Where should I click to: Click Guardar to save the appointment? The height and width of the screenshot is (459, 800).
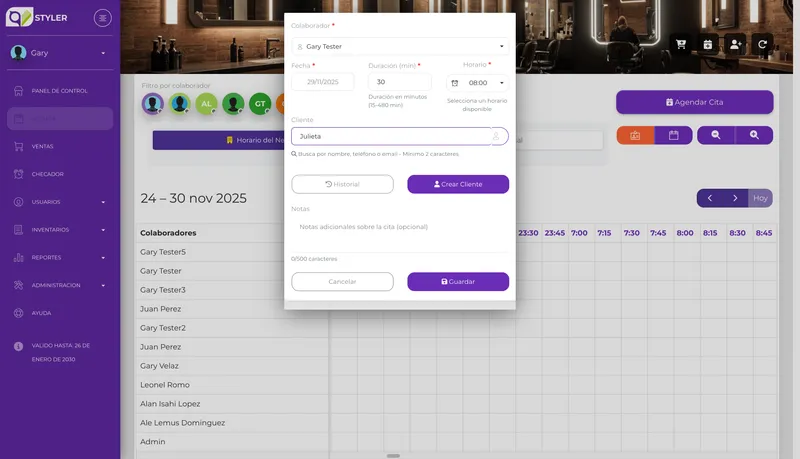[x=458, y=282]
